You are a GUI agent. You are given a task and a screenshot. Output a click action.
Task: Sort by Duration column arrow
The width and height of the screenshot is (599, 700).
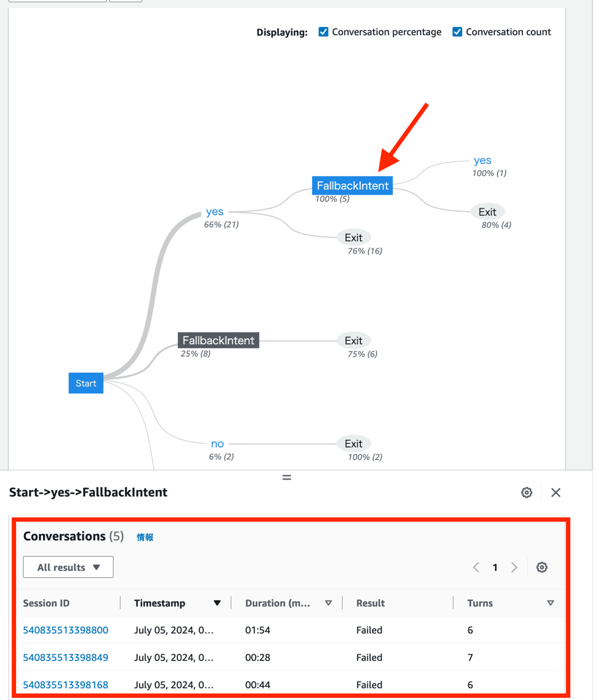[x=328, y=603]
